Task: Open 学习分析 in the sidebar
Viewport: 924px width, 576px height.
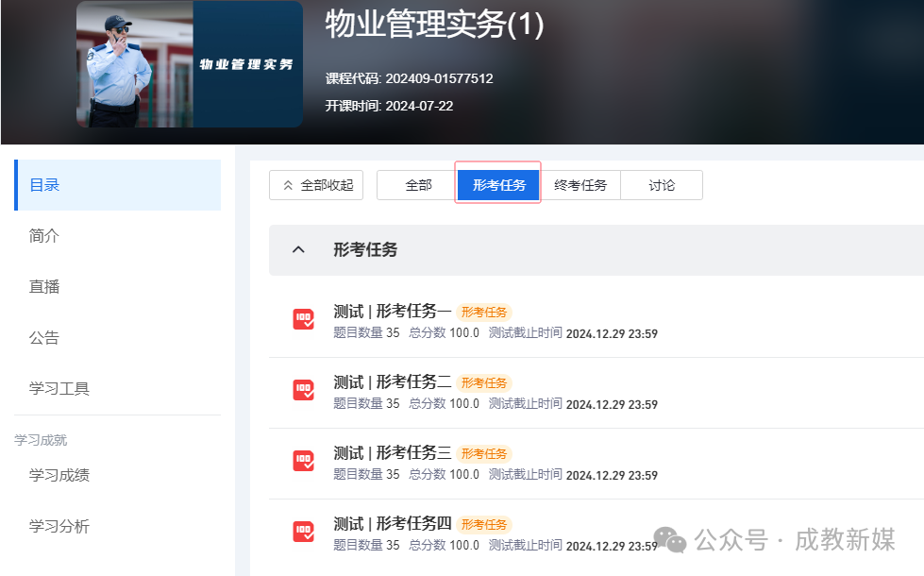Action: pyautogui.click(x=59, y=526)
